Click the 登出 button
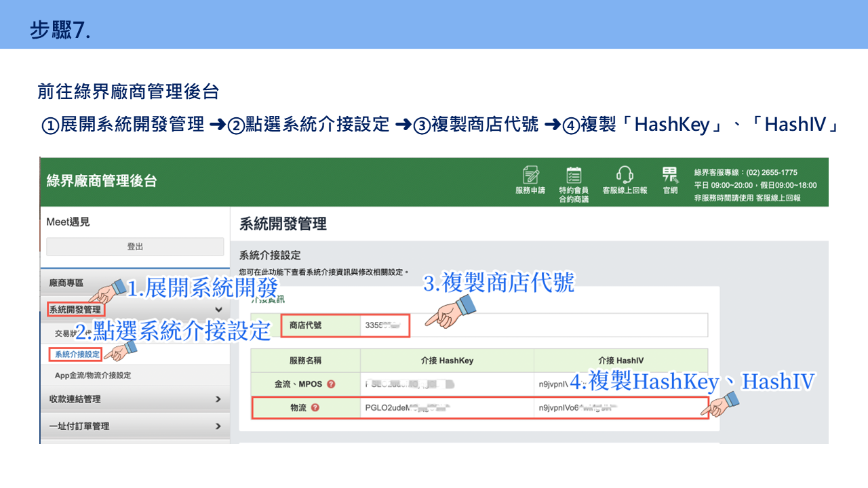Image resolution: width=868 pixels, height=488 pixels. pos(135,247)
